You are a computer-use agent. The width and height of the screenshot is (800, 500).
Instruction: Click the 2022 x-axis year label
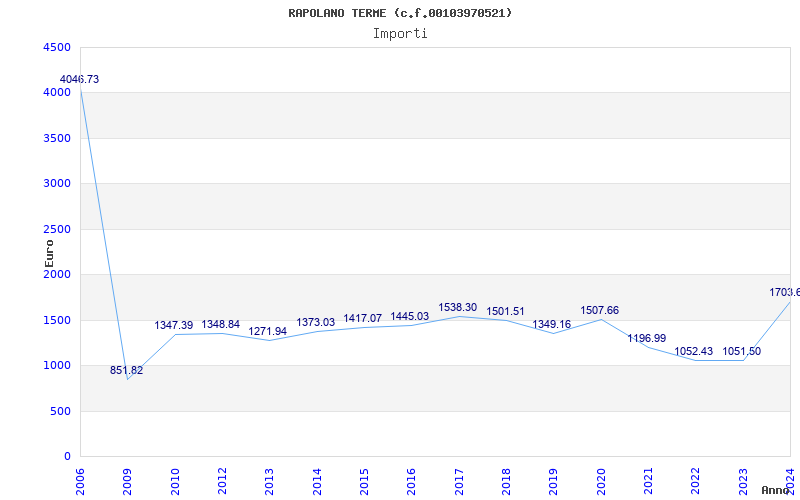tap(695, 481)
